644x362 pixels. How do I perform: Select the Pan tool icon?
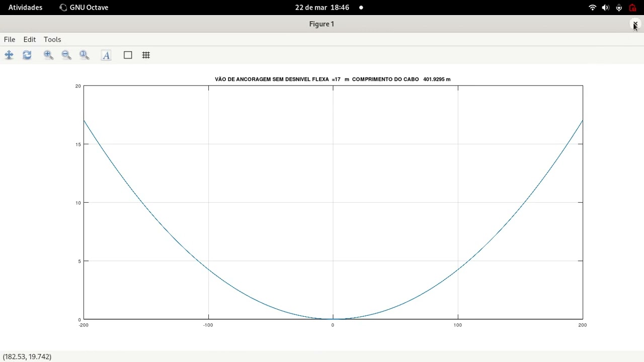click(x=9, y=55)
